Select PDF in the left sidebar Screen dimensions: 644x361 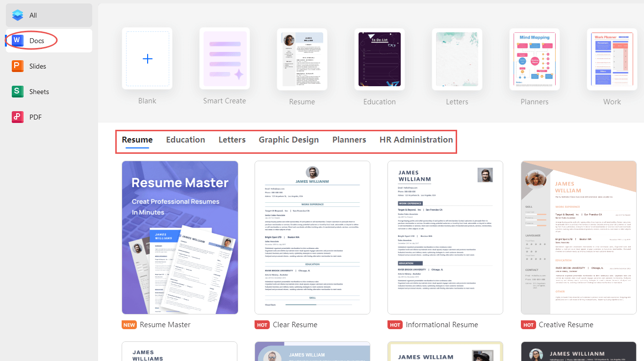click(x=49, y=117)
